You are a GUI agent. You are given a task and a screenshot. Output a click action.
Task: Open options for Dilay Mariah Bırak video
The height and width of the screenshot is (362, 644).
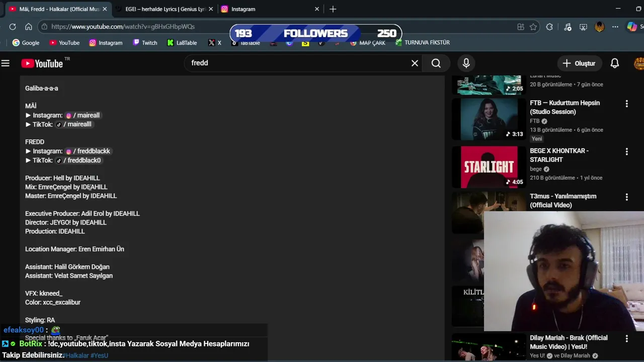tap(626, 339)
